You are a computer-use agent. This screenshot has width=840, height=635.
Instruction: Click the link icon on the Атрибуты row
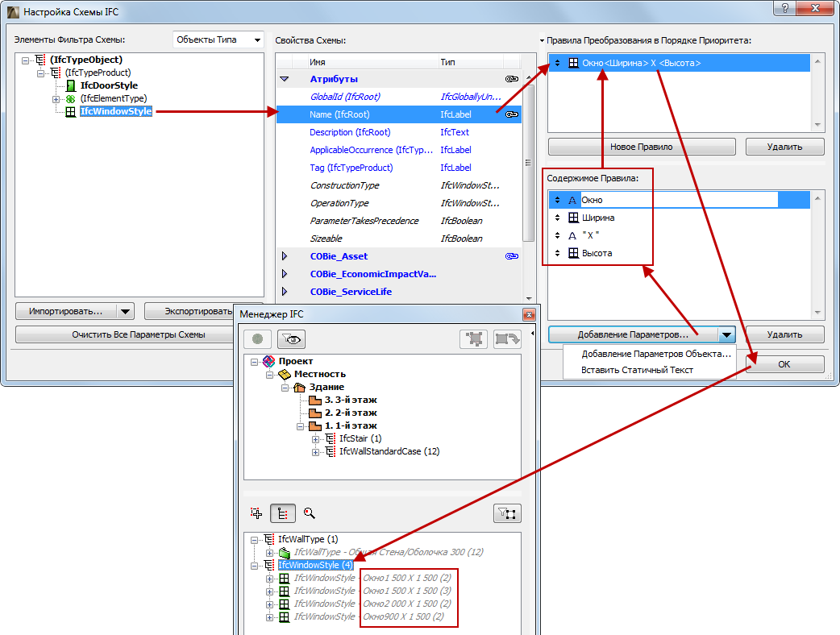[x=512, y=79]
